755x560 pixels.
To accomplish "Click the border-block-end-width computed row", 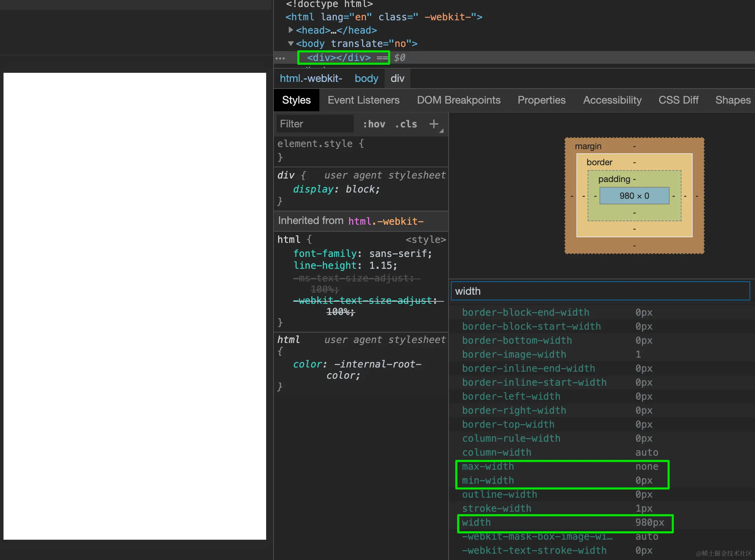I will 602,312.
